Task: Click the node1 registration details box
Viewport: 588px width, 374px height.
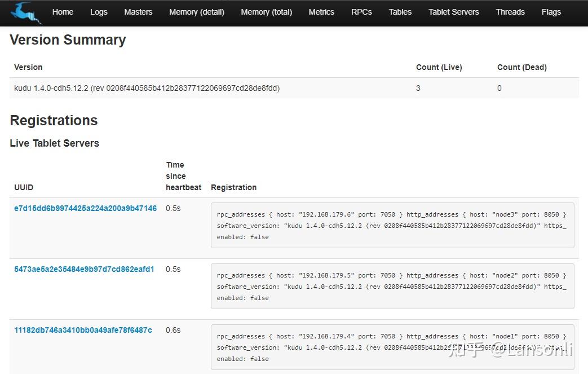Action: point(392,347)
